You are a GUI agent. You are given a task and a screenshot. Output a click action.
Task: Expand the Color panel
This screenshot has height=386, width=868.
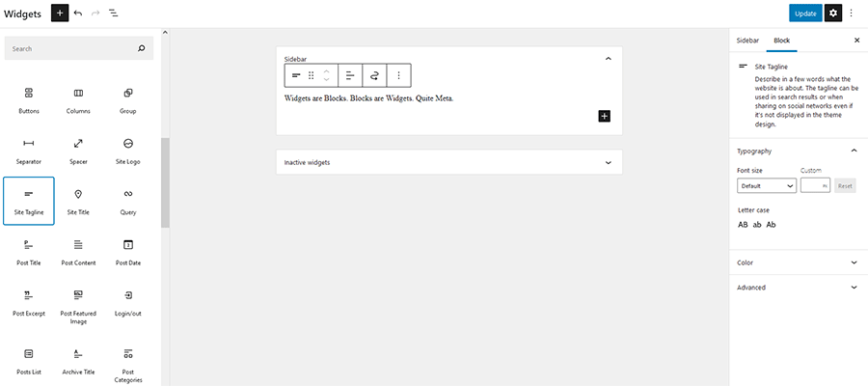pyautogui.click(x=796, y=262)
